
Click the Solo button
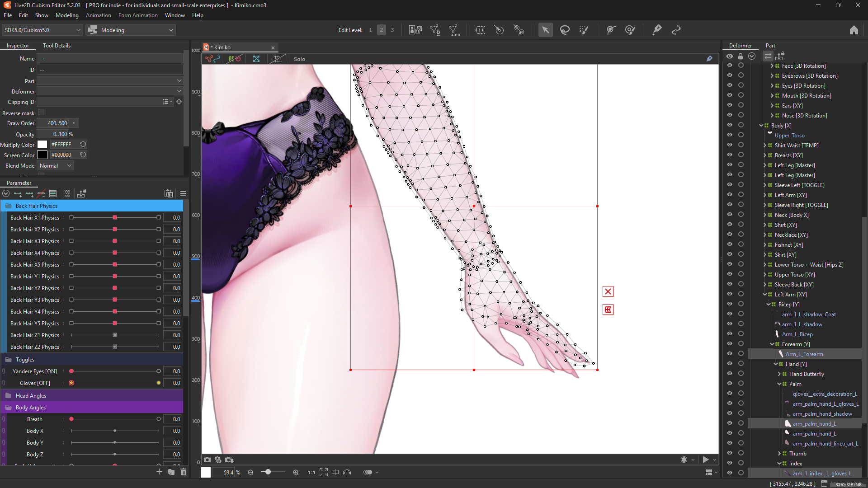tap(299, 59)
